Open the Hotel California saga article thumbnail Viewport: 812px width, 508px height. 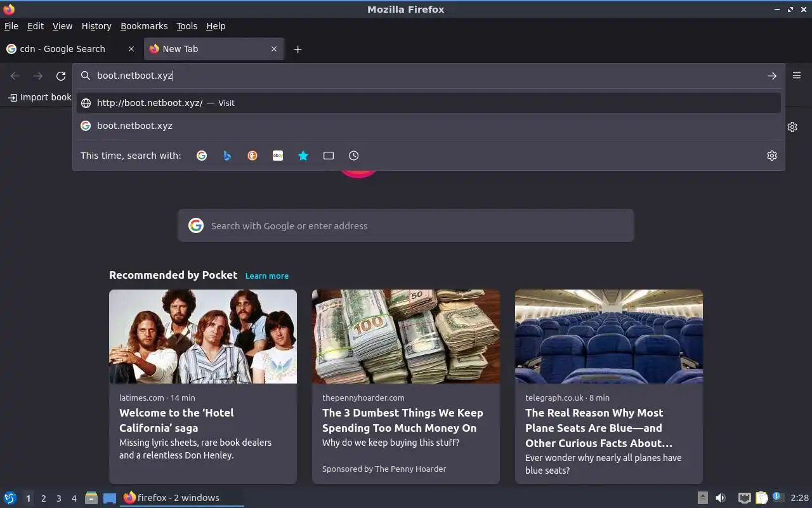[203, 337]
